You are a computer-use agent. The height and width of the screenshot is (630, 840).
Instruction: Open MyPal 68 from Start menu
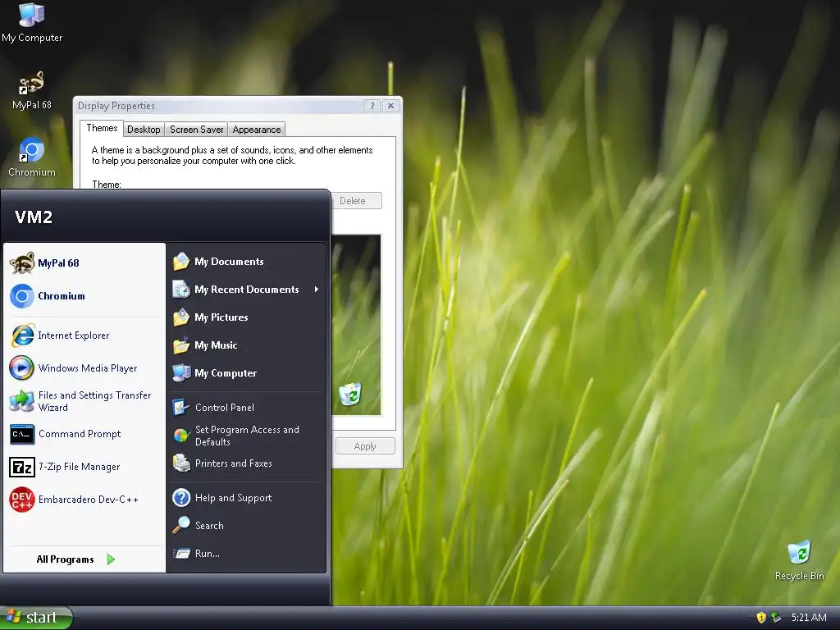click(x=84, y=263)
